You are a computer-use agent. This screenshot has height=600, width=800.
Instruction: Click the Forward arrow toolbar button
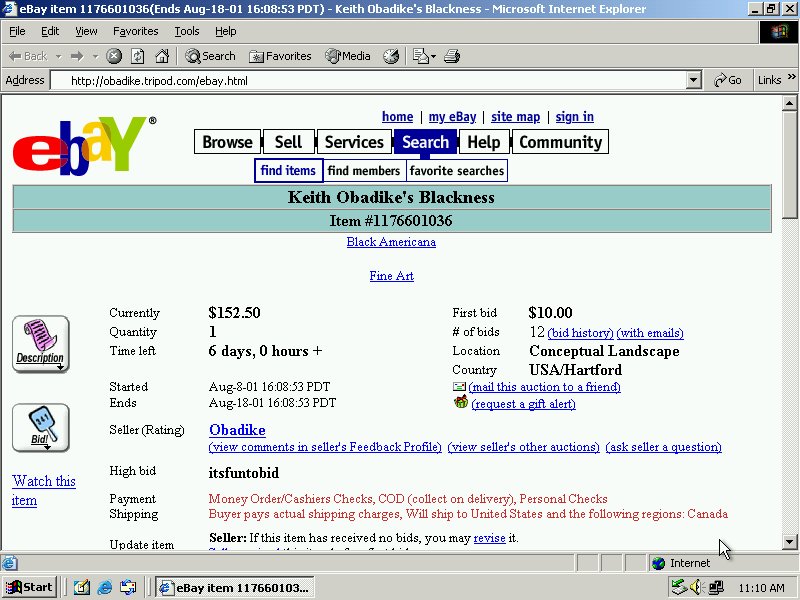[x=77, y=56]
